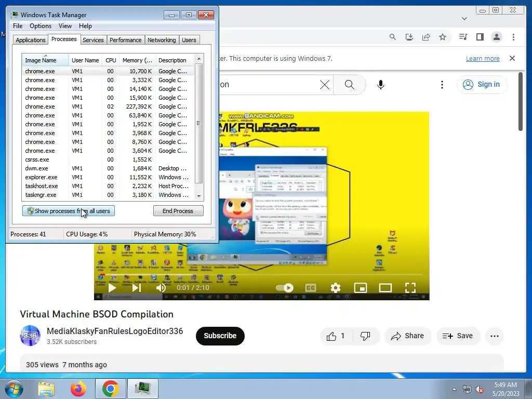This screenshot has height=399, width=532.
Task: Select the explorer.exe process row
Action: (x=109, y=177)
